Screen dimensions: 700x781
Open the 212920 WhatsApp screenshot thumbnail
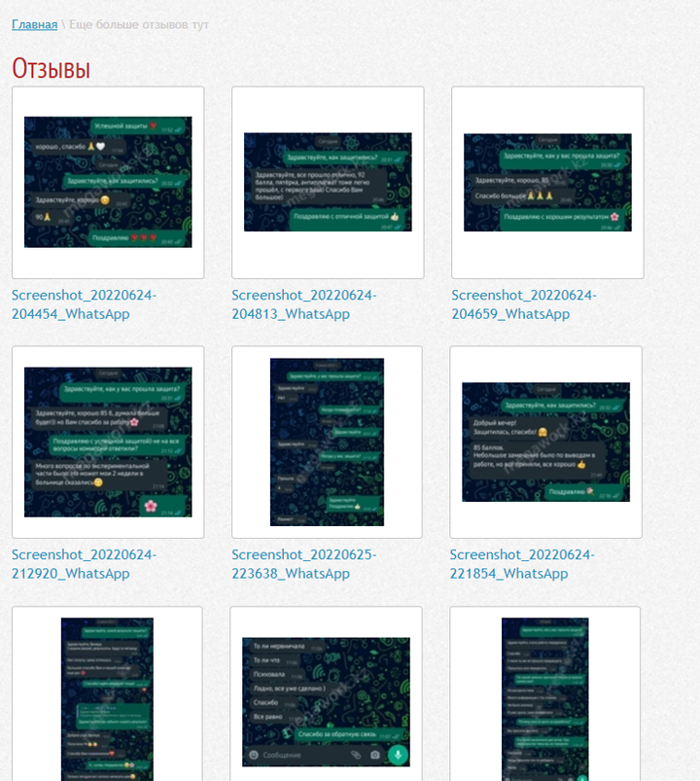108,442
